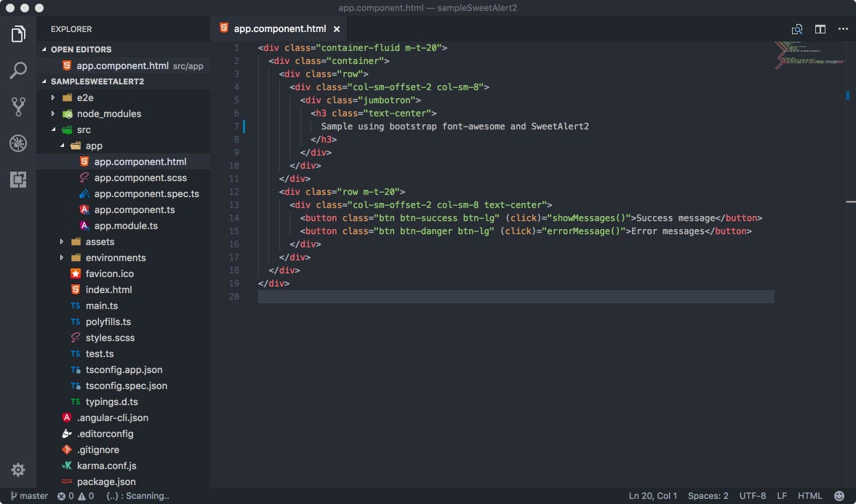The width and height of the screenshot is (856, 504).
Task: Collapse the src folder
Action: tap(84, 129)
